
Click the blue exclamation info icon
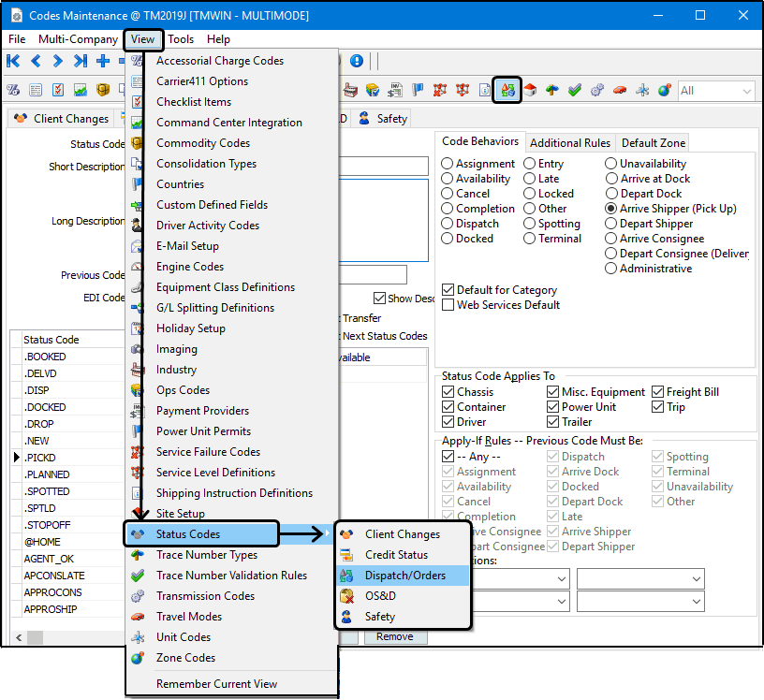(357, 61)
